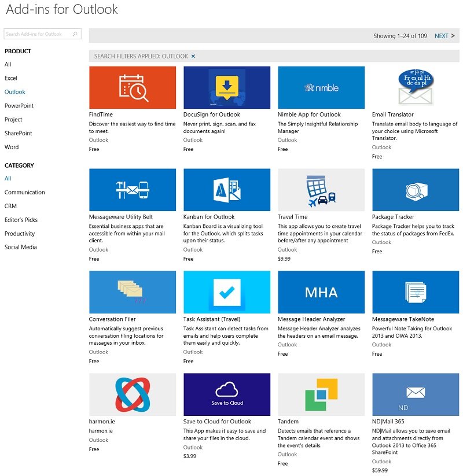Filter by Social Media category
The width and height of the screenshot is (463, 476).
(x=21, y=247)
